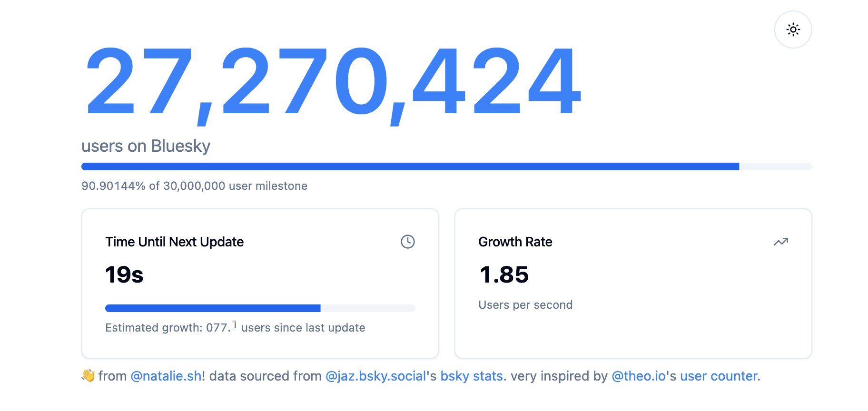The height and width of the screenshot is (411, 868).
Task: Click the "Estimated growth" users since last update text
Action: click(x=235, y=327)
